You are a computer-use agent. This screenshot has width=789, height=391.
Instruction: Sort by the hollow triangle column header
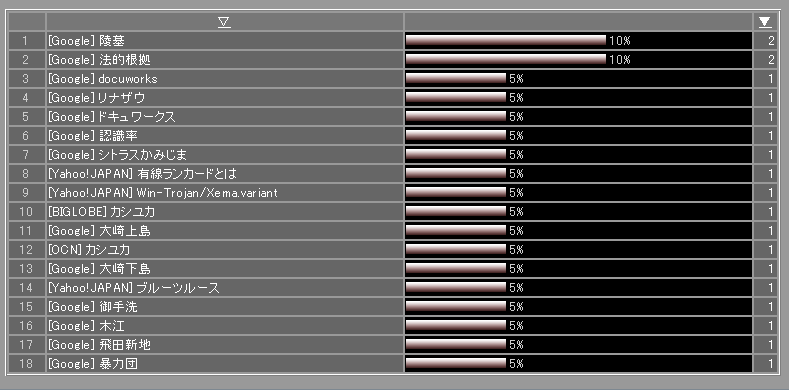point(224,22)
